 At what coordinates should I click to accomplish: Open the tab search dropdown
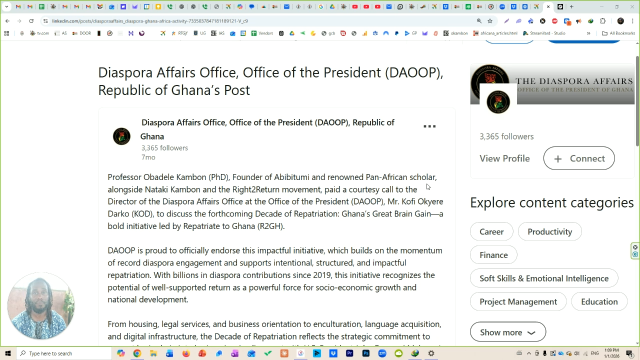click(x=7, y=7)
